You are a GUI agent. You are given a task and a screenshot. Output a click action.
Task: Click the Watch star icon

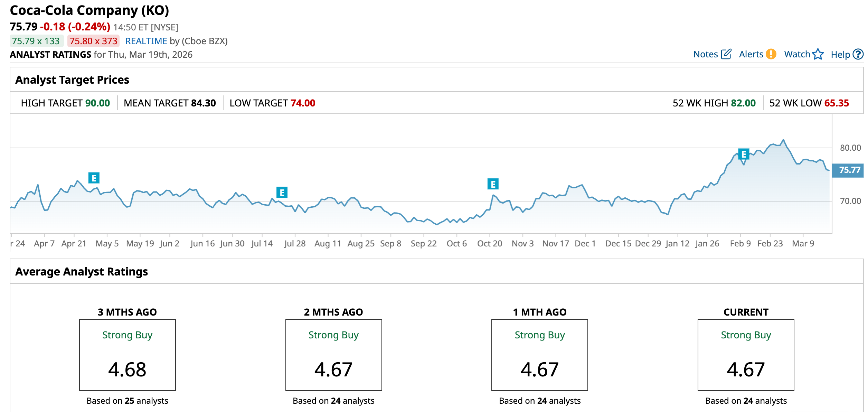818,54
